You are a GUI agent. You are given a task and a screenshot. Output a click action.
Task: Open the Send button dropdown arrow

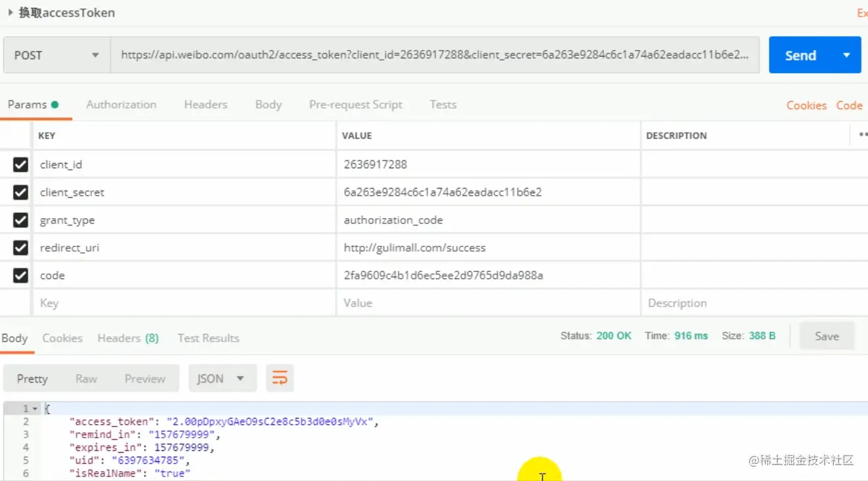(x=847, y=55)
